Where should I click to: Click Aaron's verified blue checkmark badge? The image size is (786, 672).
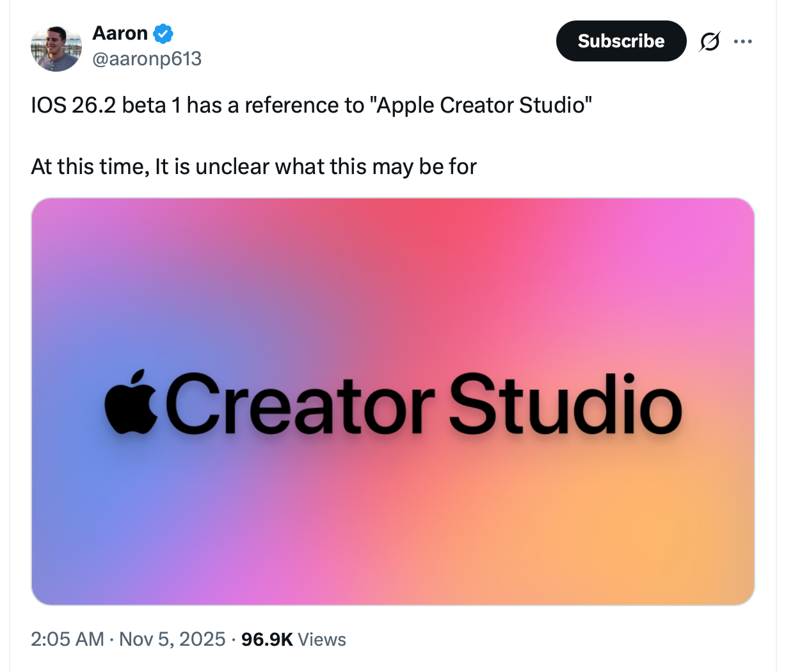point(163,33)
